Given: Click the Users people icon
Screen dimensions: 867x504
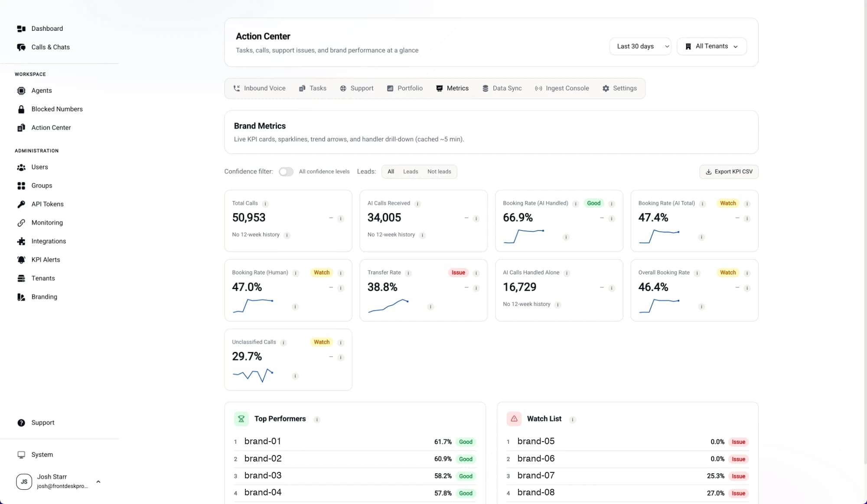Looking at the screenshot, I should pyautogui.click(x=21, y=167).
